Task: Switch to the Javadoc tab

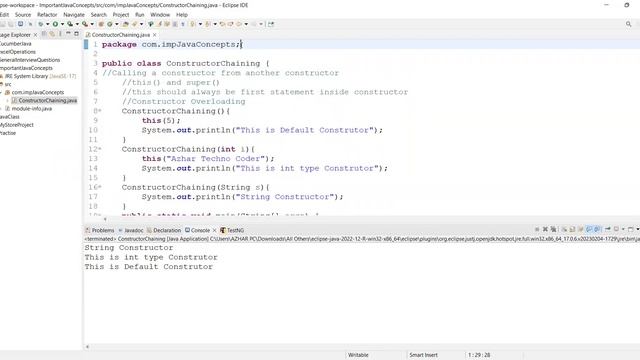Action: [x=131, y=230]
